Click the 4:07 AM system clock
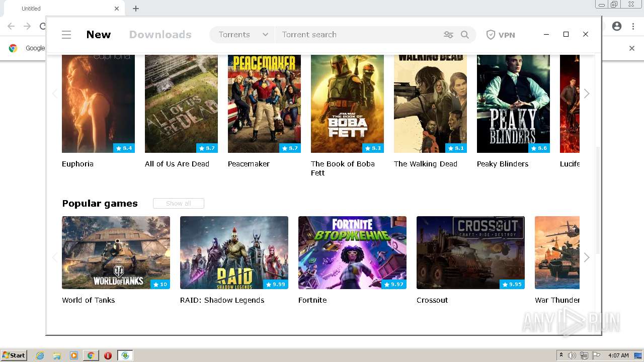 pyautogui.click(x=618, y=355)
